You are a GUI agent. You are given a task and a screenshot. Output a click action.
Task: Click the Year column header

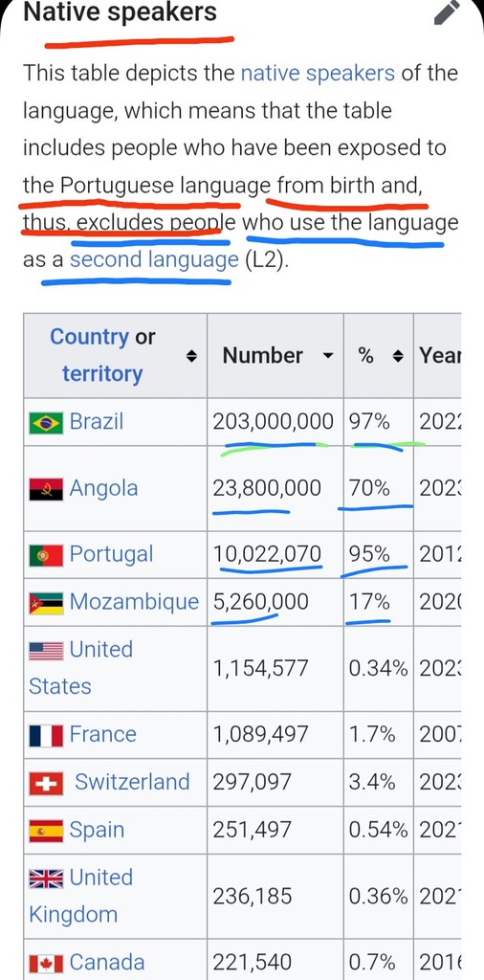point(440,356)
